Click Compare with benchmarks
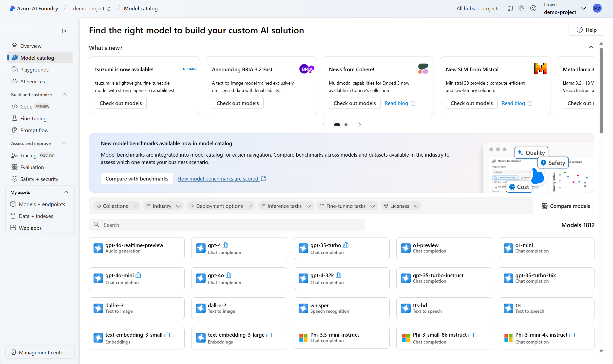The image size is (613, 364). pos(137,178)
